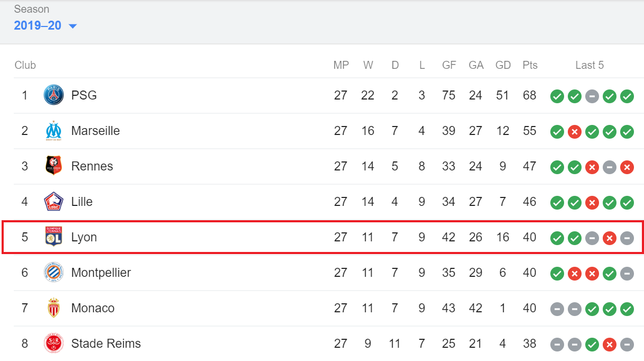Image resolution: width=644 pixels, height=361 pixels.
Task: Click Lyon's red loss result icon
Action: click(610, 238)
